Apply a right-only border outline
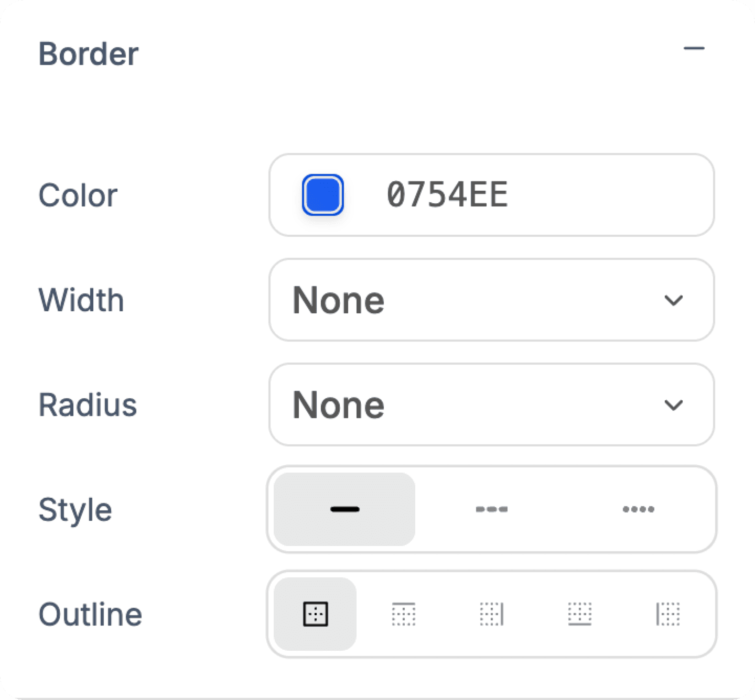The width and height of the screenshot is (755, 700). 492,614
